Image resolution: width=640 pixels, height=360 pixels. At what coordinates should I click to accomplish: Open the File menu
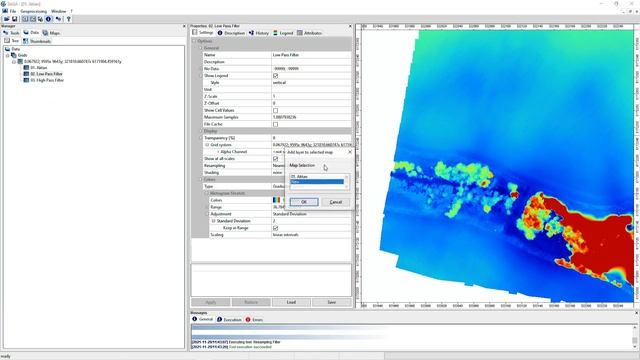pyautogui.click(x=13, y=11)
